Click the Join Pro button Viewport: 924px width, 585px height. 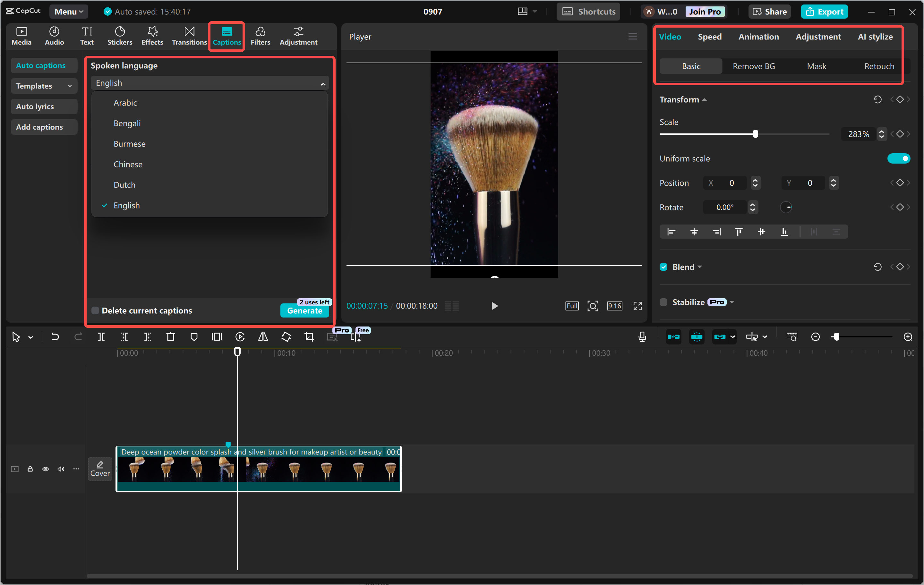(705, 12)
